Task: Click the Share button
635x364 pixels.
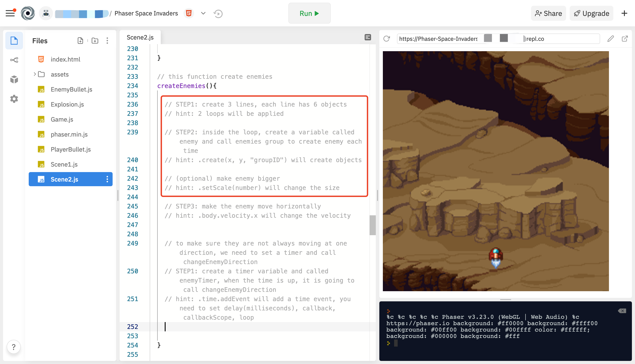Action: tap(548, 13)
